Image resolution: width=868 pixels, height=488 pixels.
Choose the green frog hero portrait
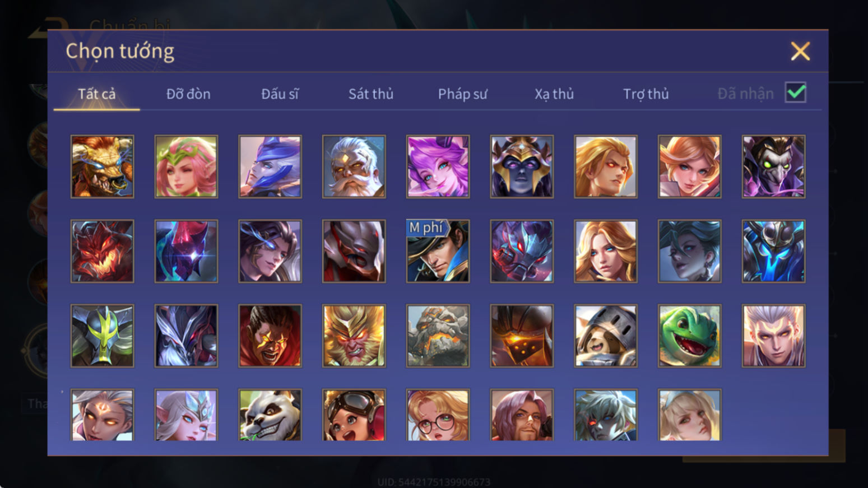tap(689, 336)
